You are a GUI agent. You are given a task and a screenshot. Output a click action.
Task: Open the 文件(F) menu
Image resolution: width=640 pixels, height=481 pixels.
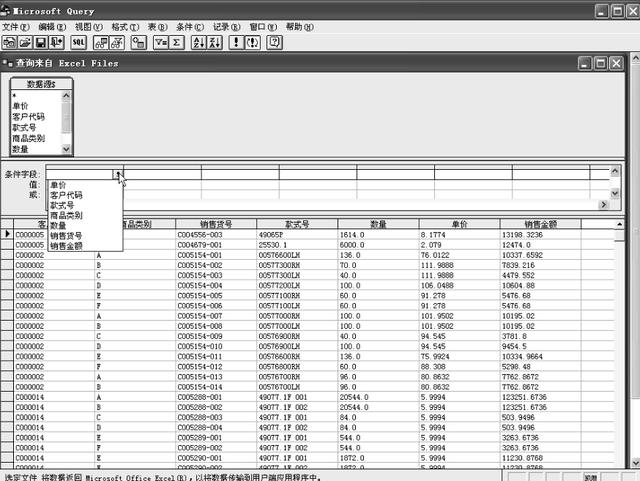16,27
